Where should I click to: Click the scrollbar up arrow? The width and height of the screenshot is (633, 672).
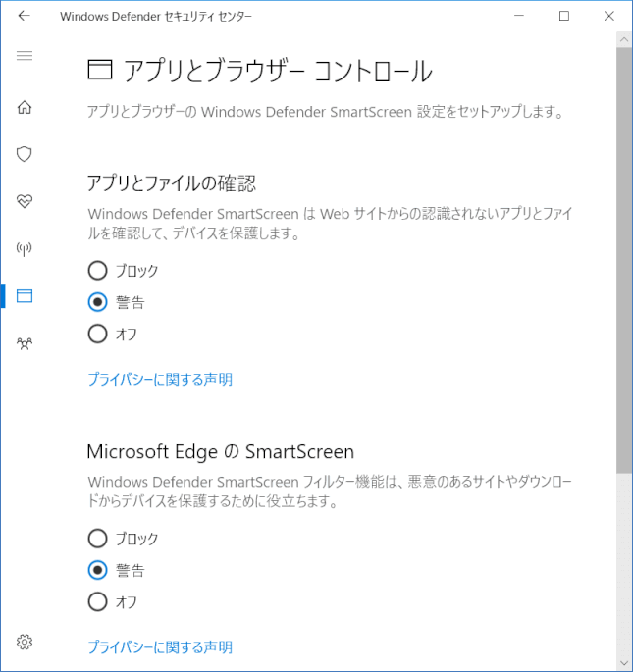click(624, 39)
